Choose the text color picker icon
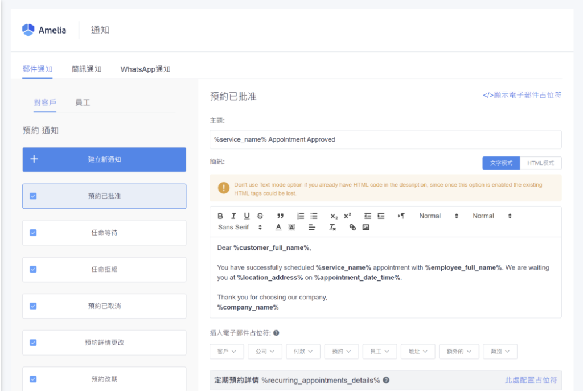This screenshot has width=583, height=392. [x=278, y=227]
